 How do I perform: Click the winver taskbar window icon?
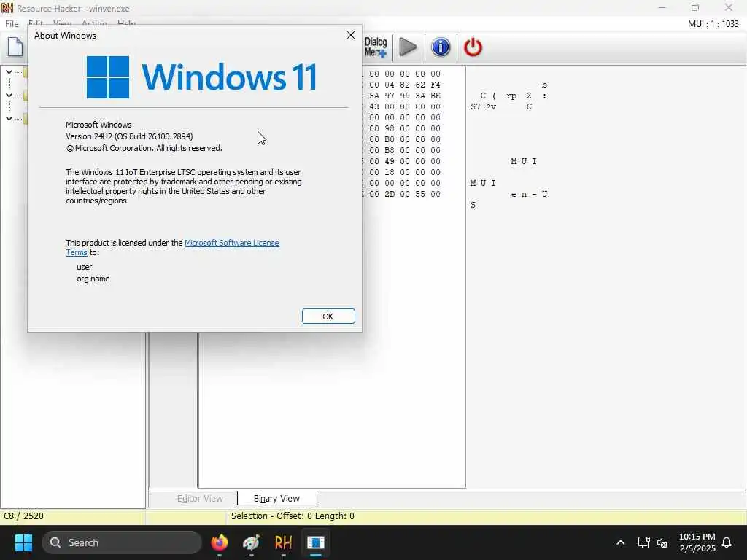point(315,542)
